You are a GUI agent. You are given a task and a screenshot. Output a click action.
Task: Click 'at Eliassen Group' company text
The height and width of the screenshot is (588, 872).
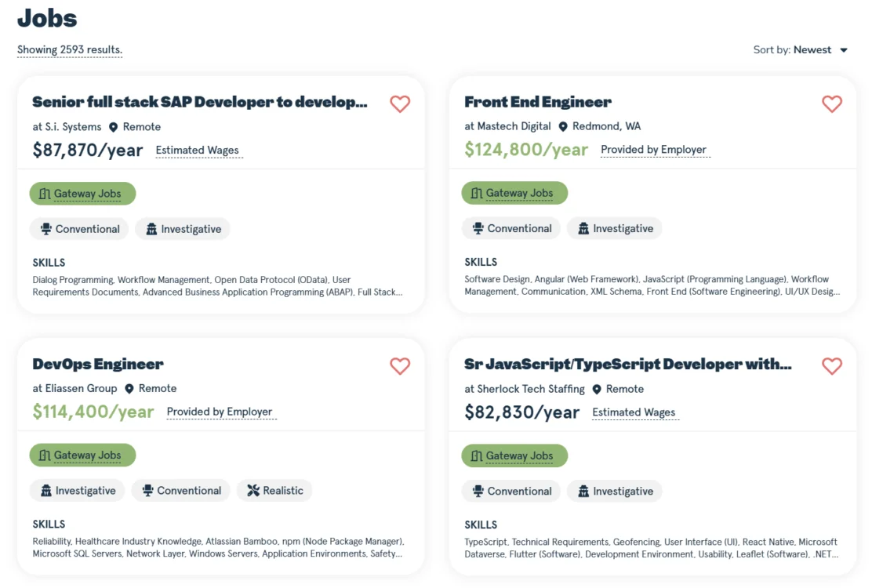coord(74,389)
